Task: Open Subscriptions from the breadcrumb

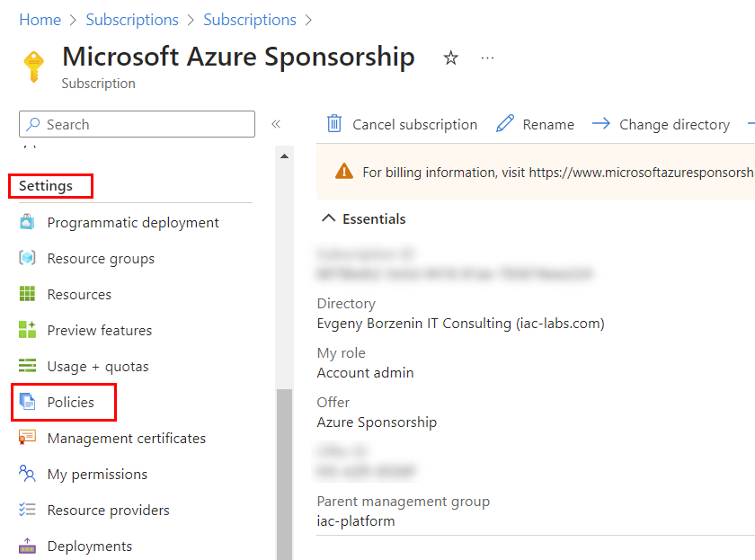Action: [x=132, y=19]
